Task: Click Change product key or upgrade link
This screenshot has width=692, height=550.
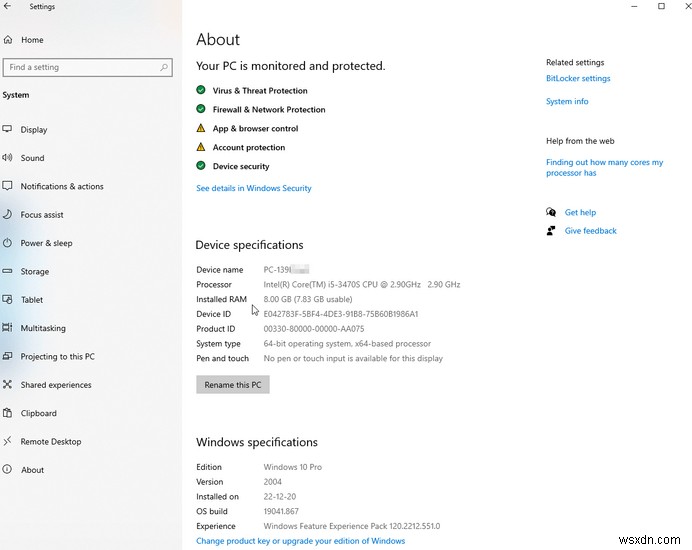Action: (301, 541)
